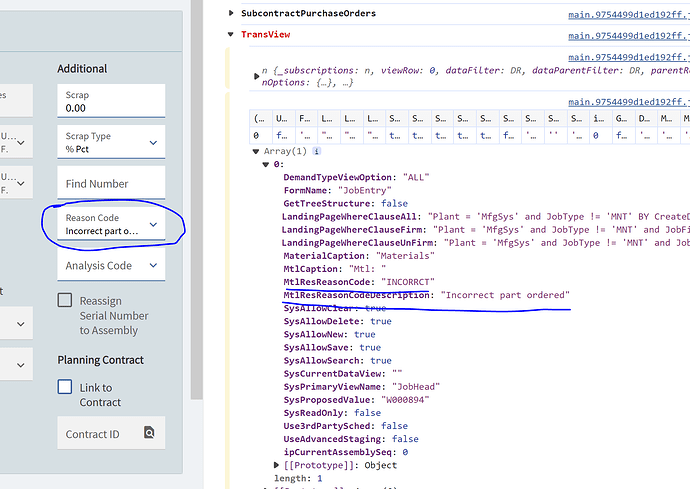Image resolution: width=690 pixels, height=489 pixels.
Task: Click the Contract ID search icon
Action: pos(149,434)
